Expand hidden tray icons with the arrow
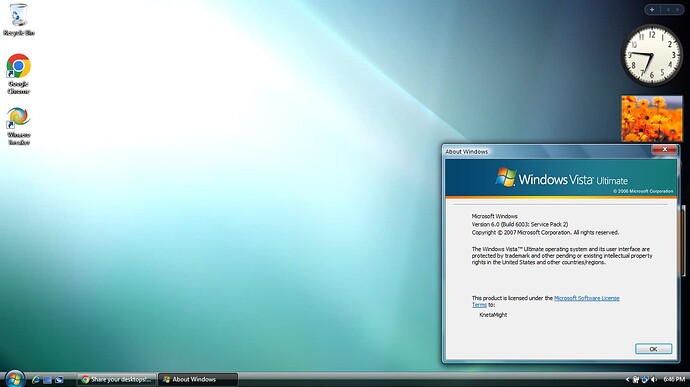 click(x=628, y=379)
